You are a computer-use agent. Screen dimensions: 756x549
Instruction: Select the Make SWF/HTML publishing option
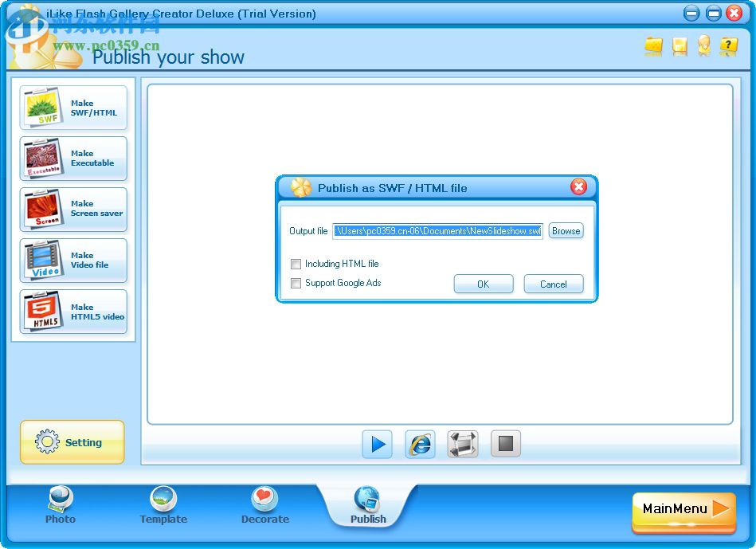coord(73,107)
